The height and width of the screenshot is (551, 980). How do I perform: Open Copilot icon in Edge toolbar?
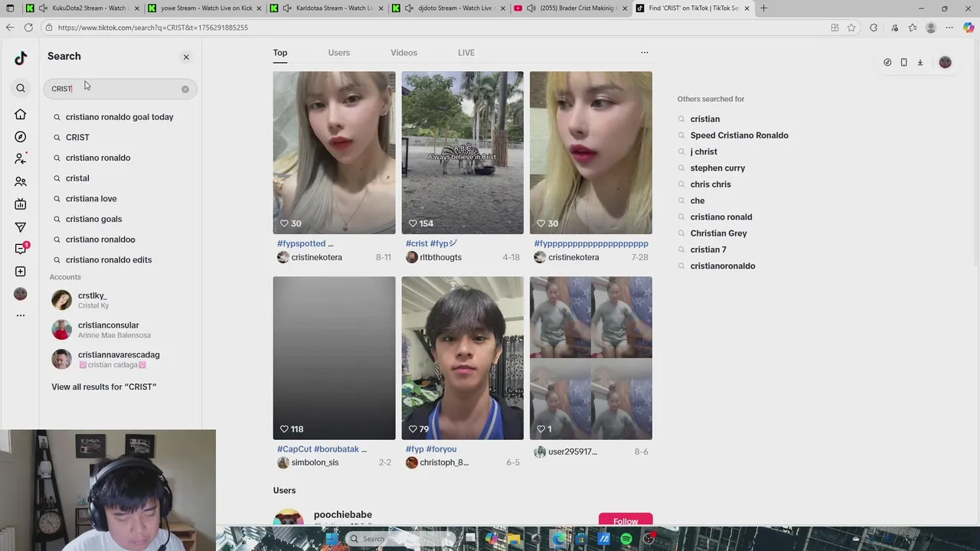point(969,28)
